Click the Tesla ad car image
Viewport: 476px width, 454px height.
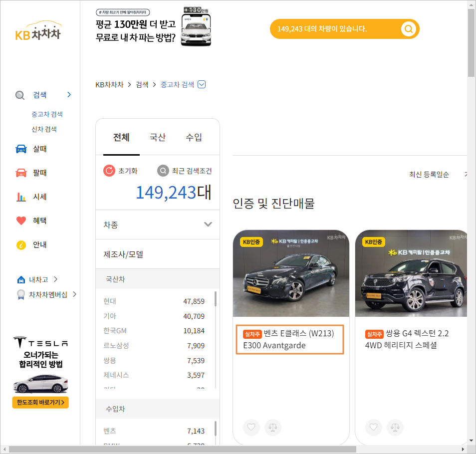click(x=41, y=384)
